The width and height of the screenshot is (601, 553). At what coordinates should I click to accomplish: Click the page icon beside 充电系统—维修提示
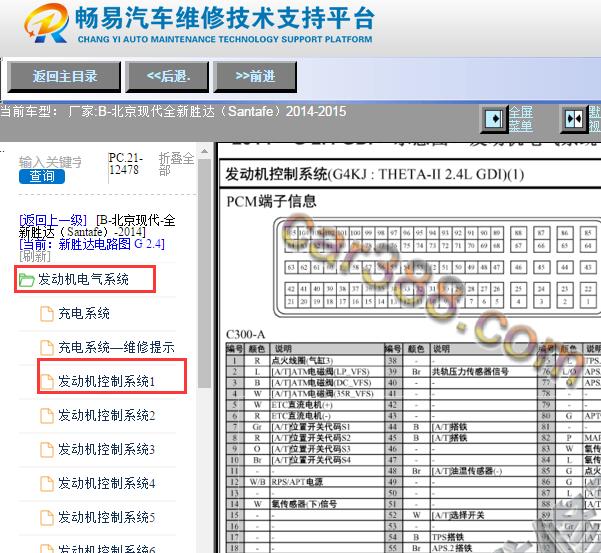click(x=47, y=348)
